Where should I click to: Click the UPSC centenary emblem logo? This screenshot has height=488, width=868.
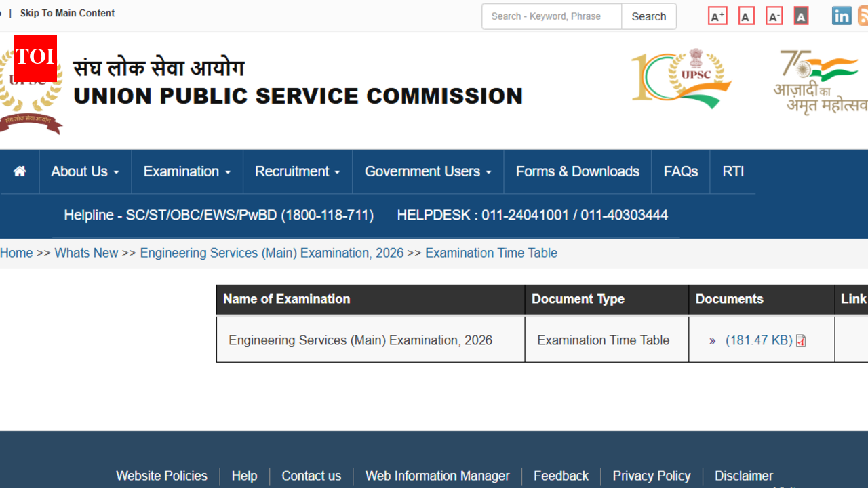coord(682,78)
